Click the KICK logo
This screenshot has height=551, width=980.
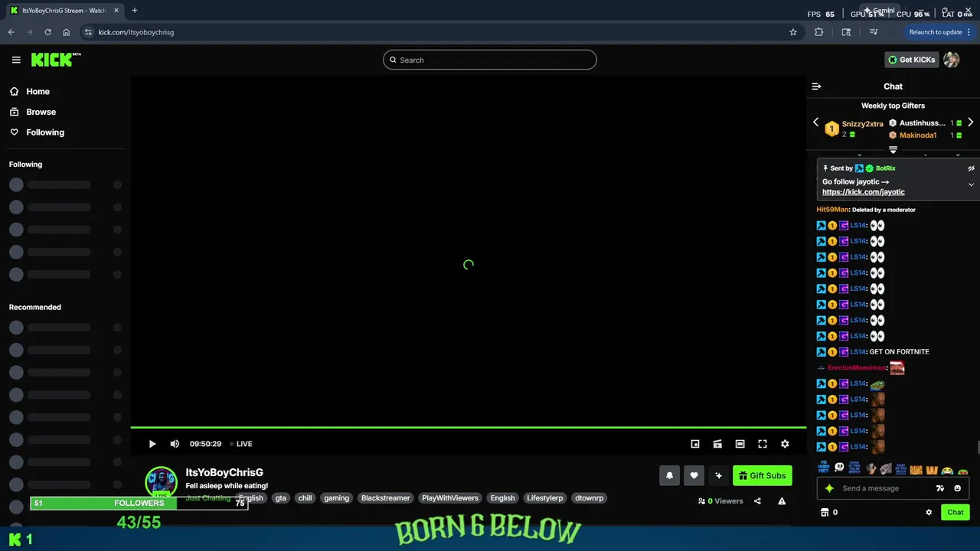(56, 60)
